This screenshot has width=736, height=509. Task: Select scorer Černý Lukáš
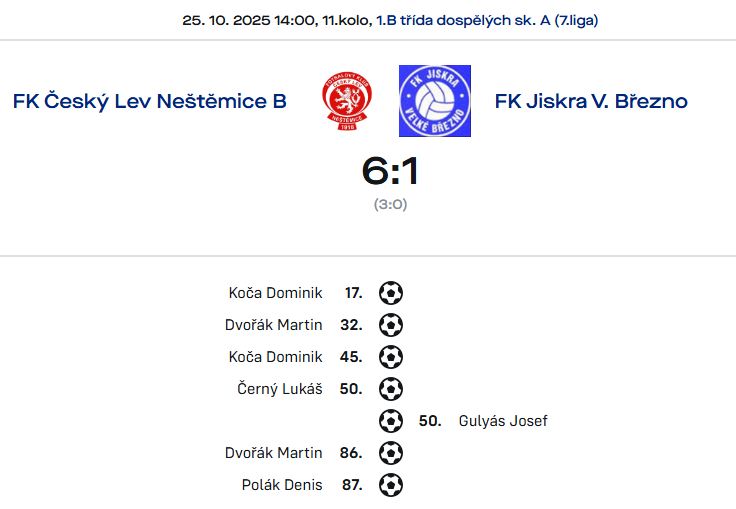(x=280, y=389)
